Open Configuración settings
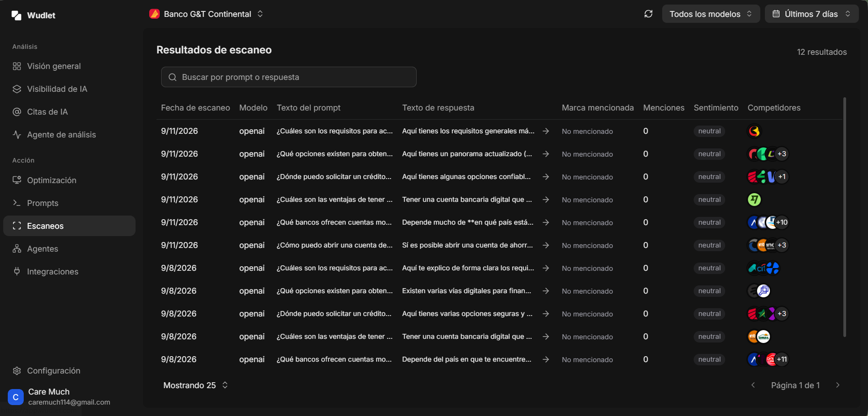 coord(69,371)
